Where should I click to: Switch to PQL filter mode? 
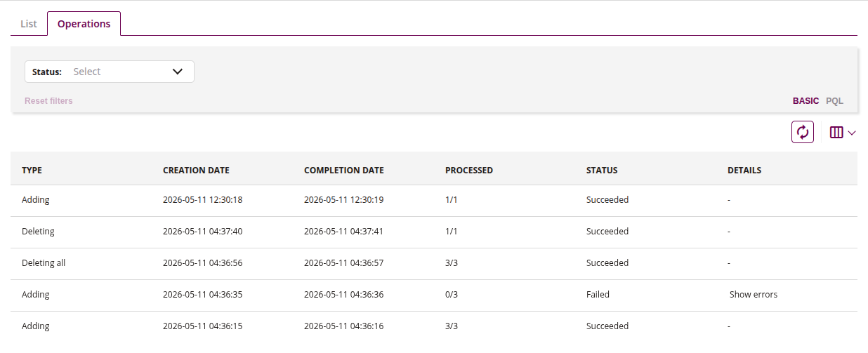click(834, 101)
